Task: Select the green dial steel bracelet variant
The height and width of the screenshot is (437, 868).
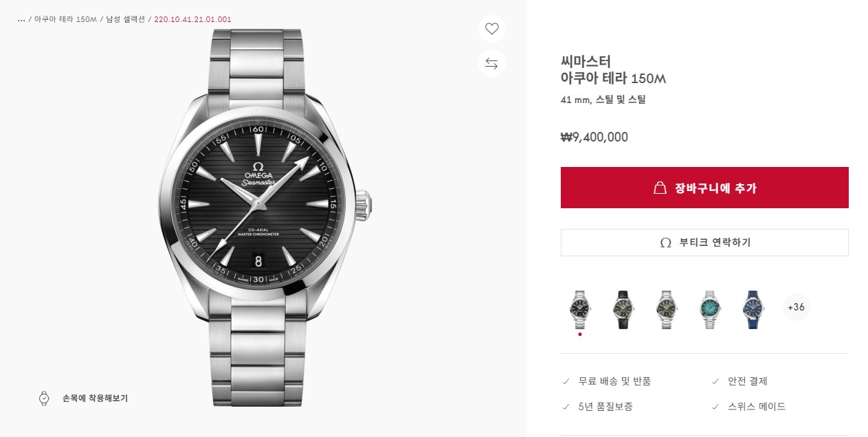Action: click(x=666, y=310)
